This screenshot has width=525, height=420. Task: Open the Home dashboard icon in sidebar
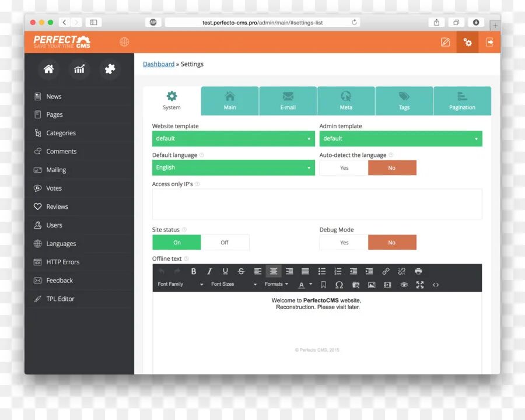(48, 69)
